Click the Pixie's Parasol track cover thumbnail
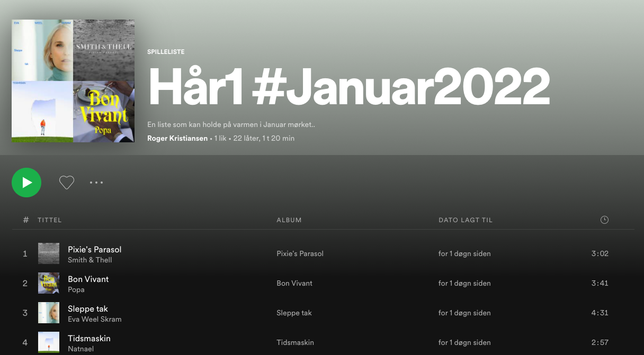The image size is (644, 355). [49, 253]
